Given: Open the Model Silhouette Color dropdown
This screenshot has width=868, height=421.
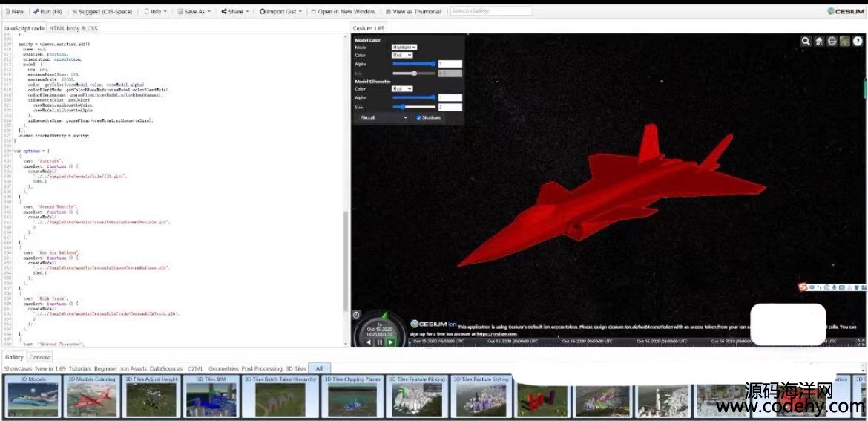Looking at the screenshot, I should pos(401,88).
